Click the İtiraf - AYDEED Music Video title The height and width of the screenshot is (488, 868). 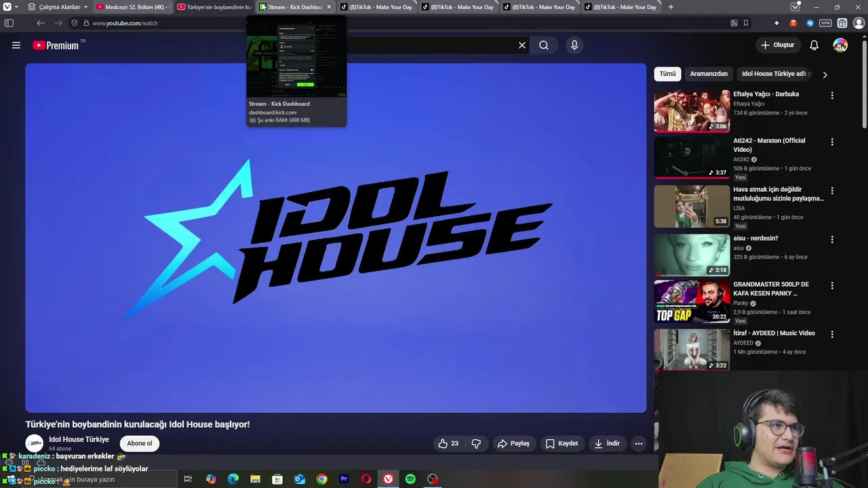(x=774, y=333)
